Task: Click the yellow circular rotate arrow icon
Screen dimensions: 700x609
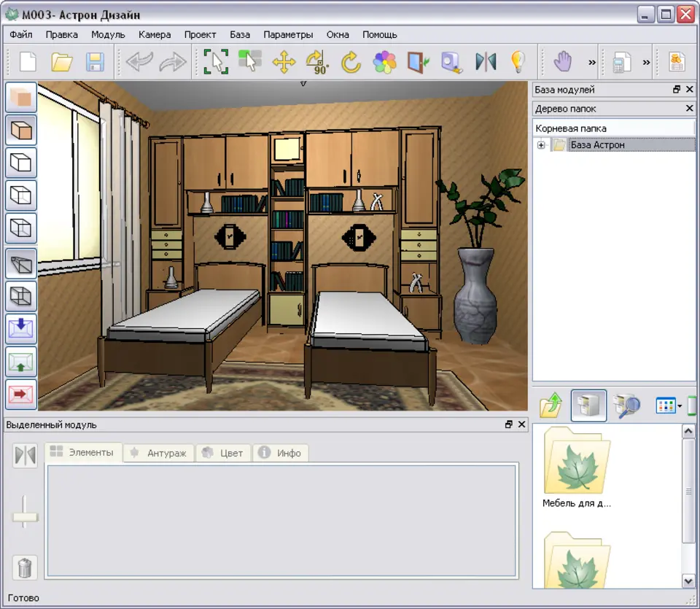Action: (x=351, y=61)
